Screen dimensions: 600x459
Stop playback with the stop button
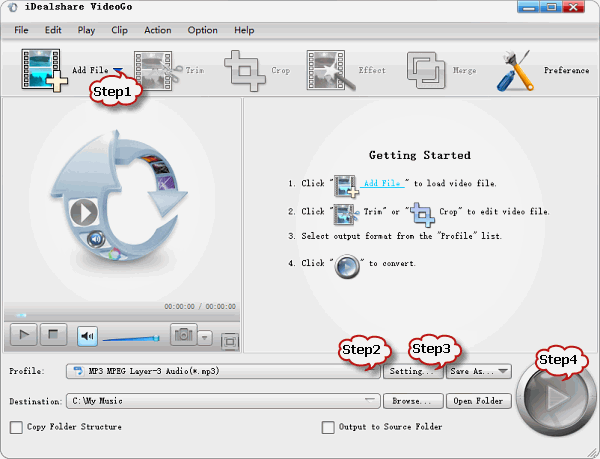[x=53, y=335]
